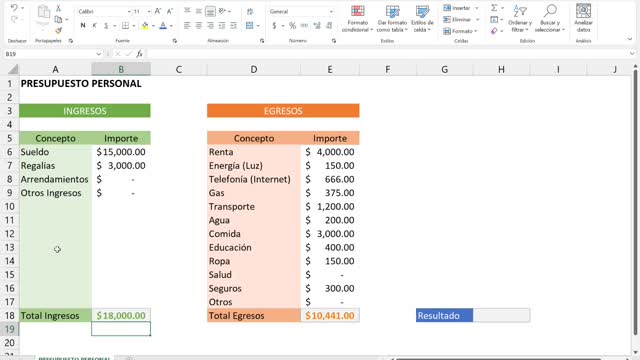
Task: Select the Format Painter brush icon
Action: pos(58,30)
